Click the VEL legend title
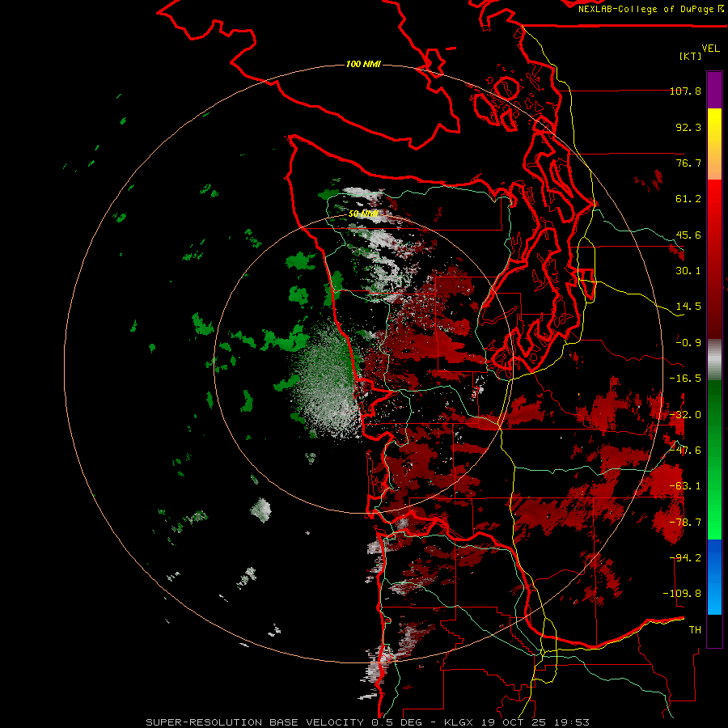728x728 pixels. (x=710, y=49)
